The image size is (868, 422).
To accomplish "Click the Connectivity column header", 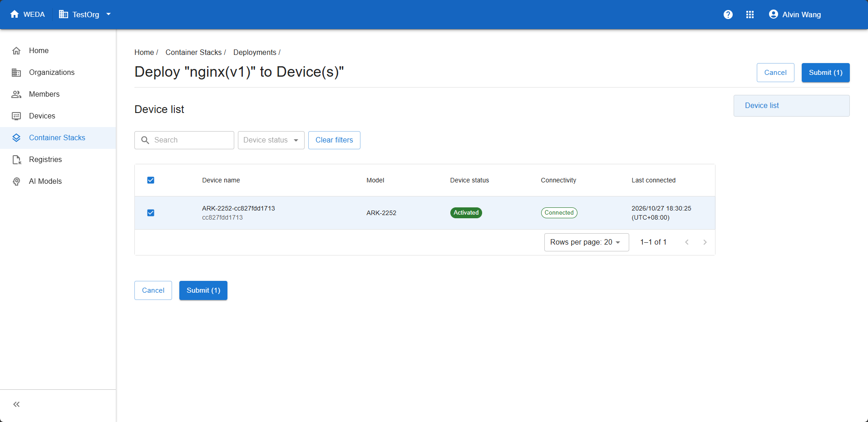I will (x=558, y=181).
